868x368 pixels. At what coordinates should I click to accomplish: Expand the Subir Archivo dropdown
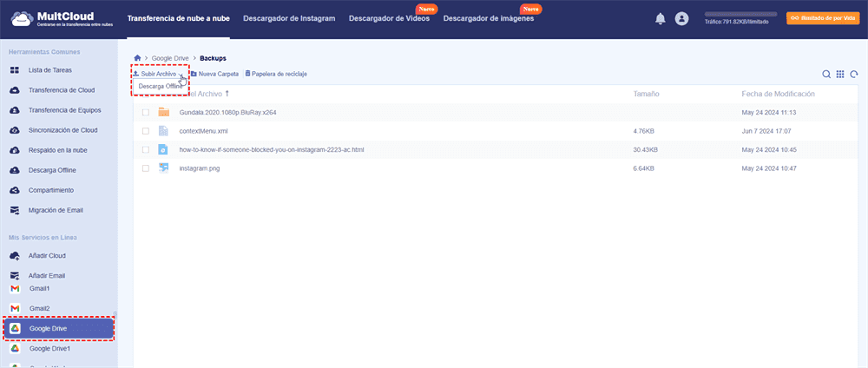(x=181, y=74)
